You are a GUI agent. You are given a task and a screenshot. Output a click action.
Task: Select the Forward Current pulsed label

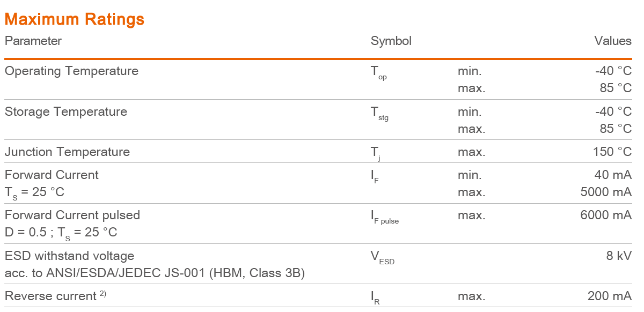click(72, 215)
